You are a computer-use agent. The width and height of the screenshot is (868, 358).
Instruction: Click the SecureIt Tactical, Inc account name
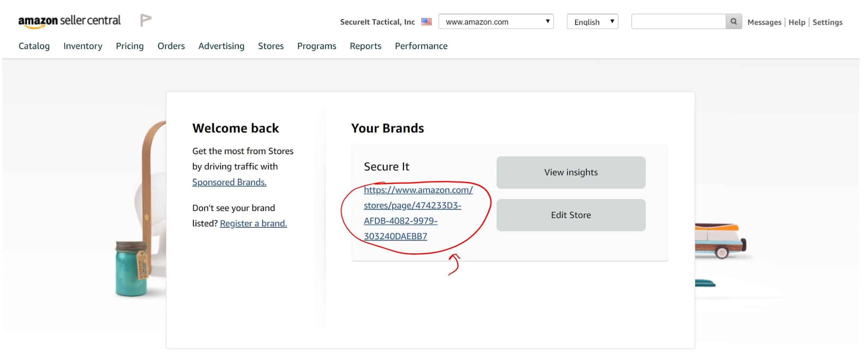[x=377, y=22]
